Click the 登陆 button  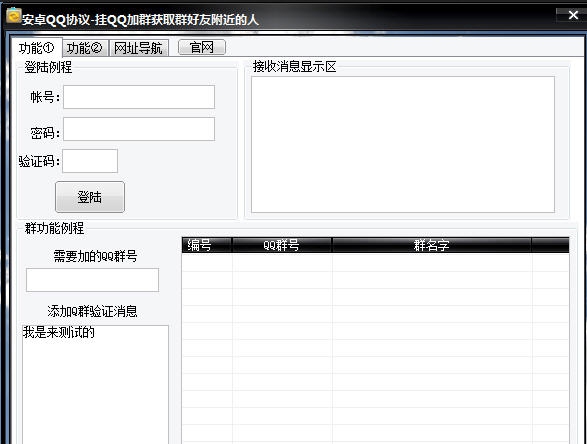tap(90, 197)
